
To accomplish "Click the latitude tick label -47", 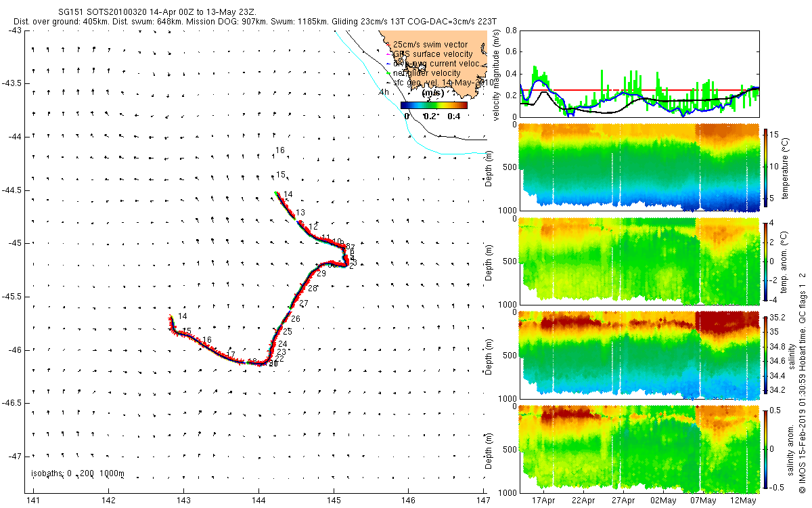I will point(14,456).
